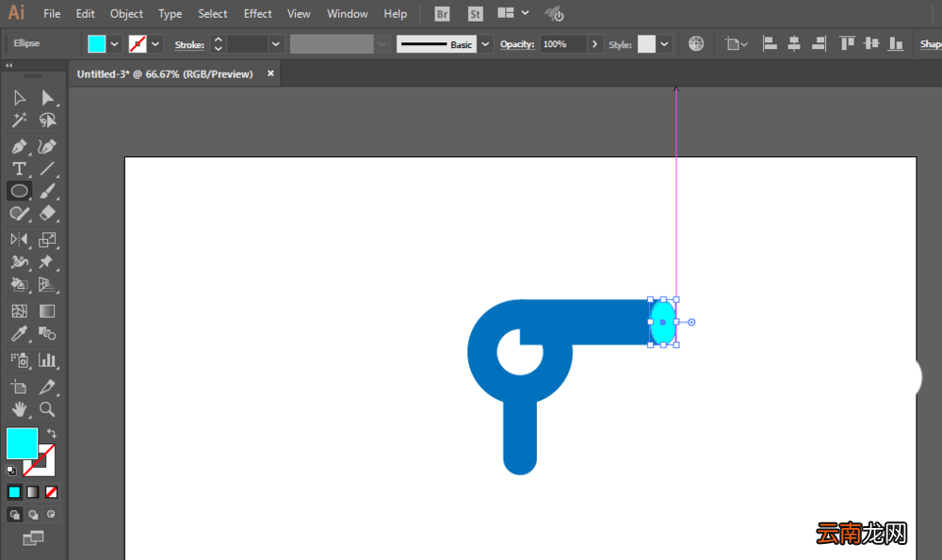942x560 pixels.
Task: Select the Line Segment tool
Action: [x=47, y=168]
